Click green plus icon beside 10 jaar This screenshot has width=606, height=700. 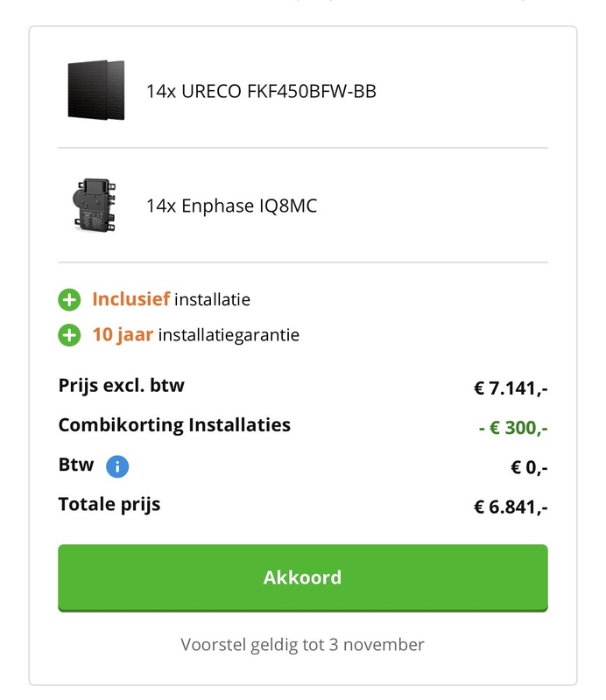(x=69, y=335)
